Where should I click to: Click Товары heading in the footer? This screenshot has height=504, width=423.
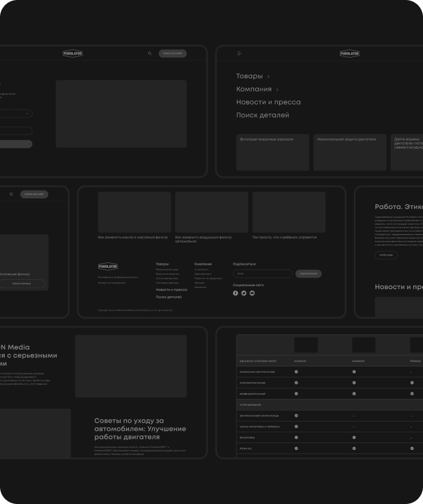pyautogui.click(x=163, y=264)
